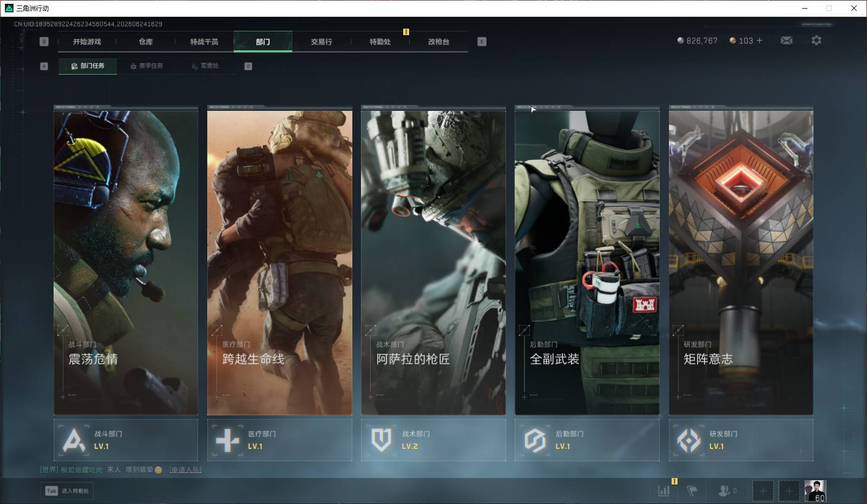Click the 战术部门 shield emblem icon

coord(381,440)
